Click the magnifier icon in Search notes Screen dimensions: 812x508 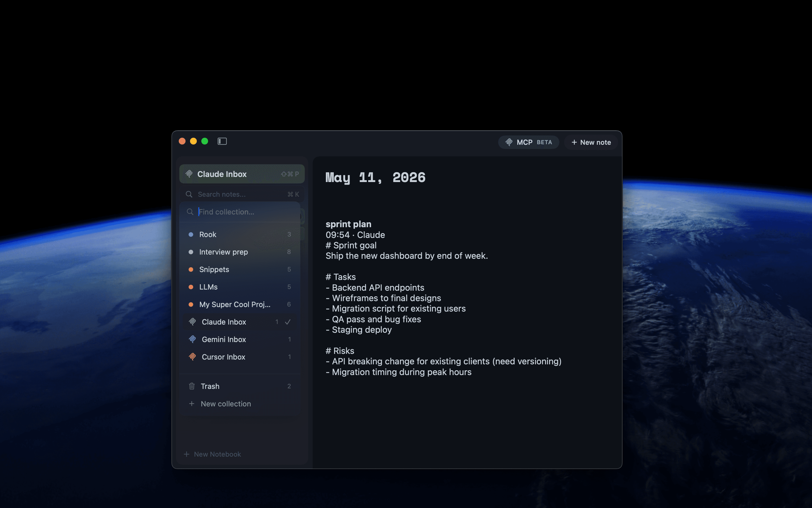[x=189, y=194]
